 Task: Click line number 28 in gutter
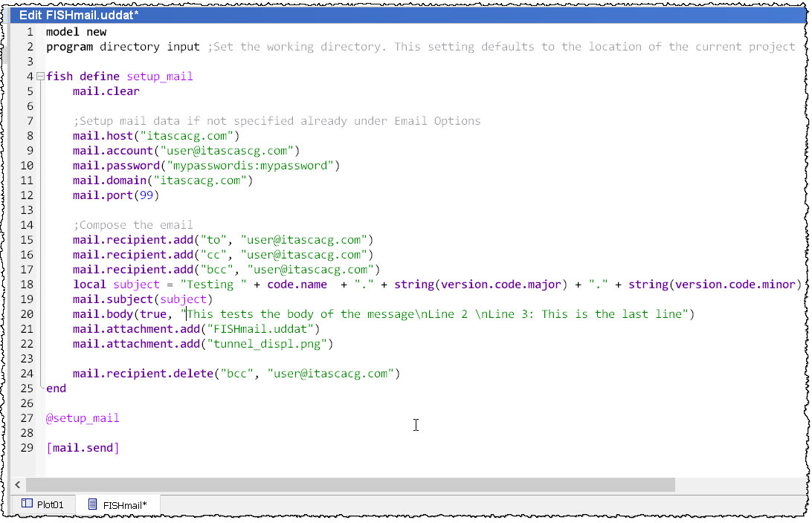(27, 433)
